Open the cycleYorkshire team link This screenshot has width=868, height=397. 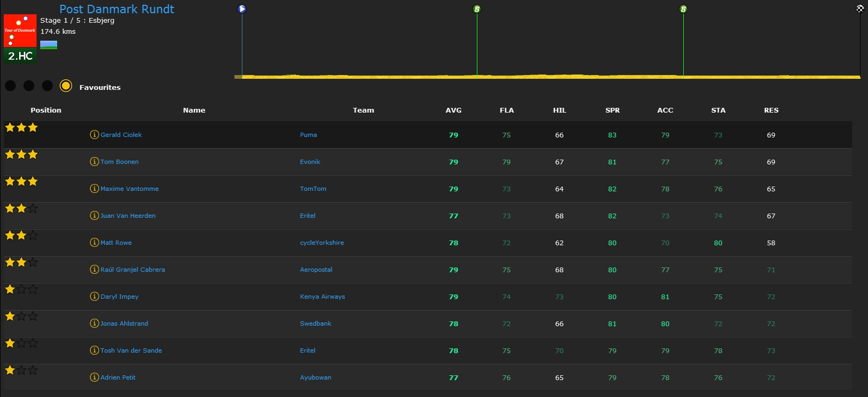[x=322, y=243]
